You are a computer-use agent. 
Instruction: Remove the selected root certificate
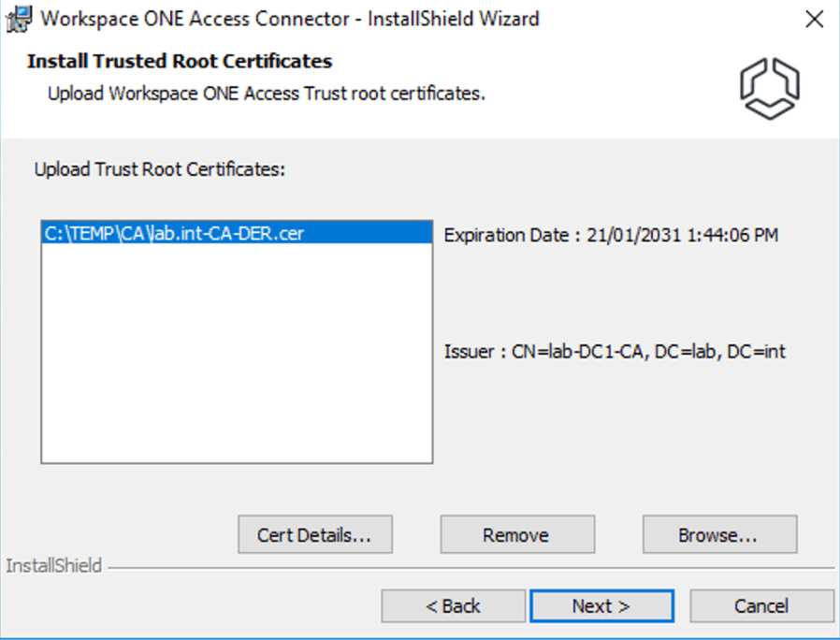[516, 535]
